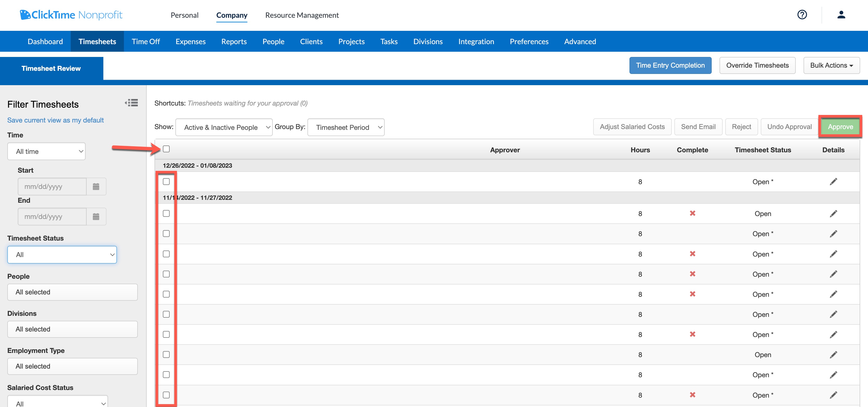Click Timesheets waiting for your approval shortcut
Viewport: 868px width, 407px height.
pyautogui.click(x=247, y=103)
